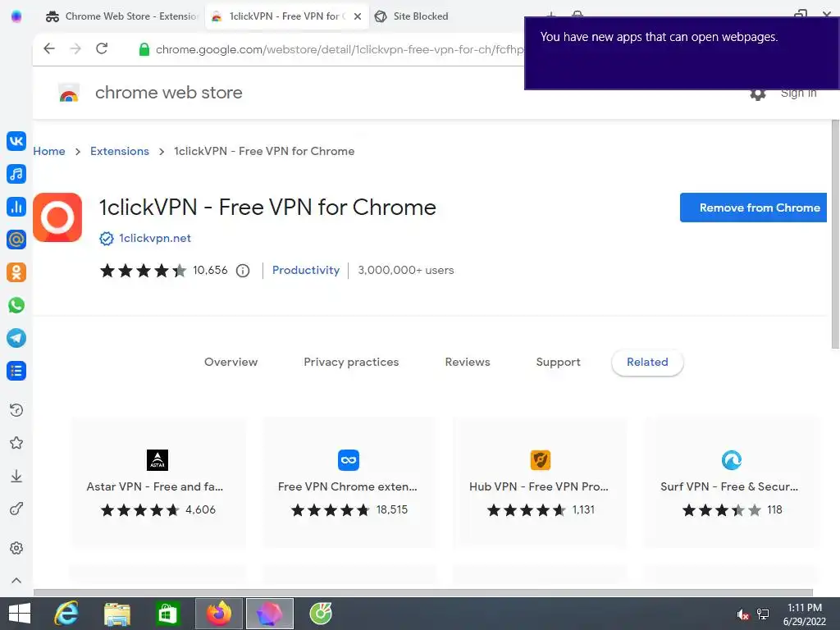Click the new apps notification popup
This screenshot has width=840, height=630.
pyautogui.click(x=682, y=53)
